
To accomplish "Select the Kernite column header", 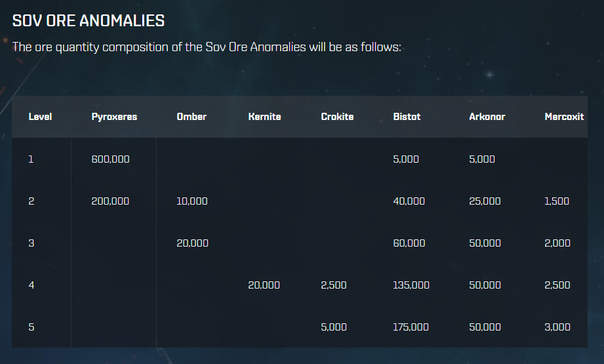I will point(264,117).
